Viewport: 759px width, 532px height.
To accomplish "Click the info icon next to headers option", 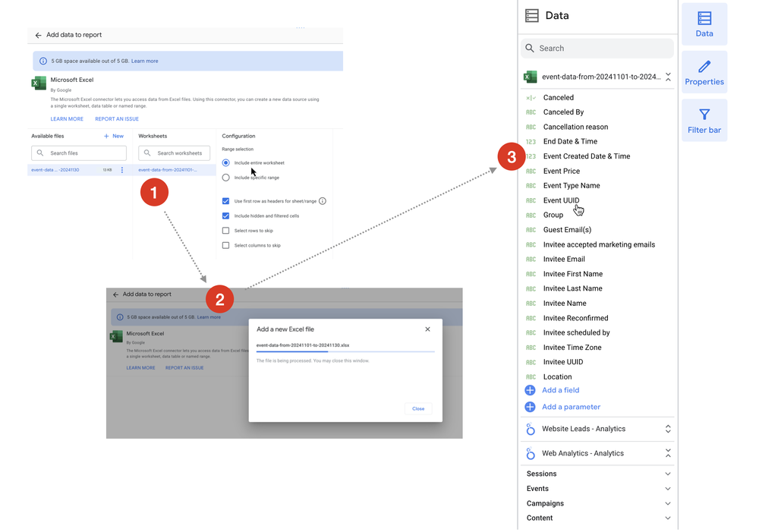I will pos(323,201).
